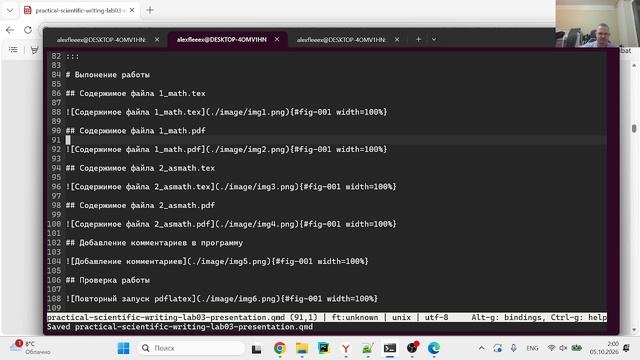Open Task View from the taskbar

point(256,349)
